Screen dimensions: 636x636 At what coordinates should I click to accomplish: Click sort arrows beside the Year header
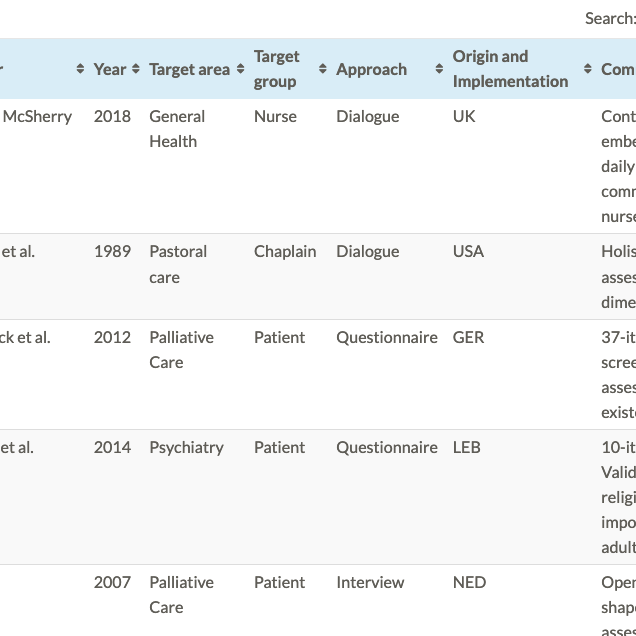click(136, 69)
